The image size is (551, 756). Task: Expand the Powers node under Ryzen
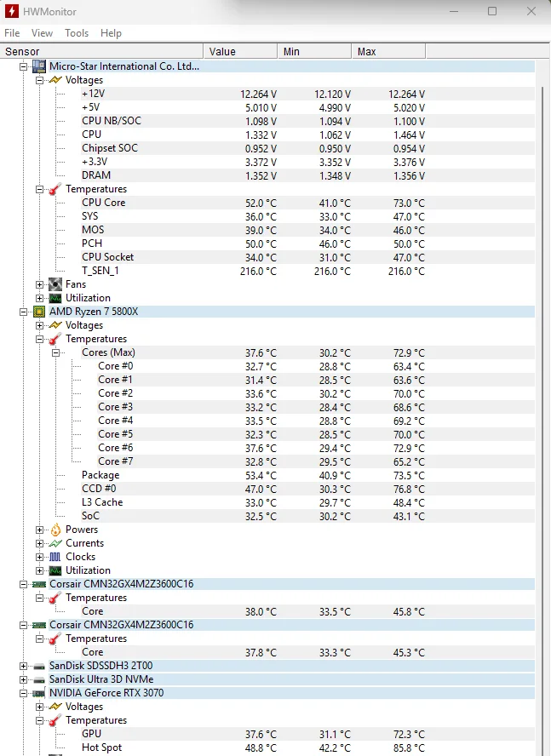[40, 530]
